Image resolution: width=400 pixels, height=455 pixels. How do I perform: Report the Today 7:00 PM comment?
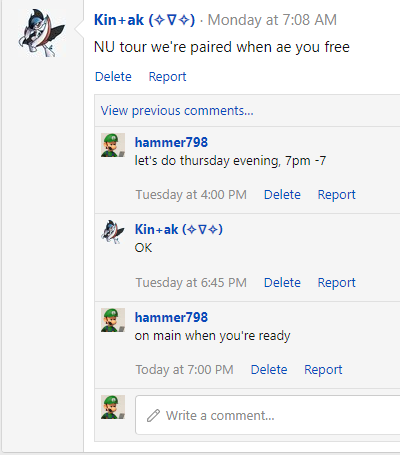coord(323,369)
